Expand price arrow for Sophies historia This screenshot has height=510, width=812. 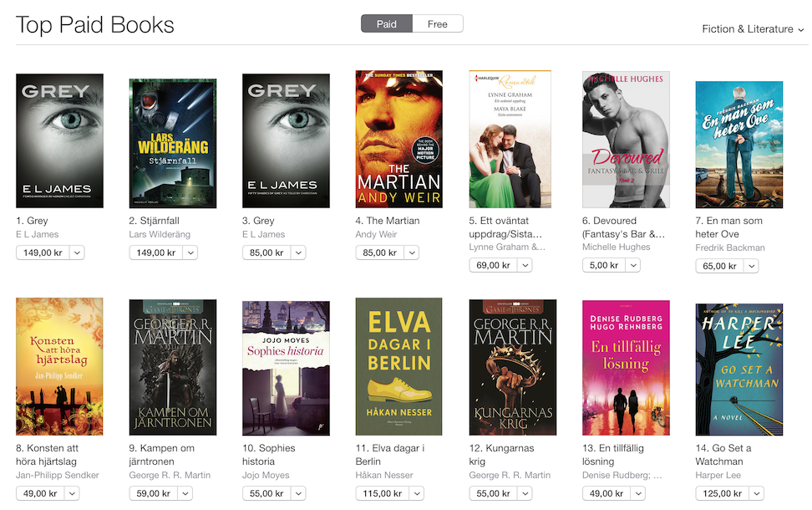pyautogui.click(x=298, y=493)
